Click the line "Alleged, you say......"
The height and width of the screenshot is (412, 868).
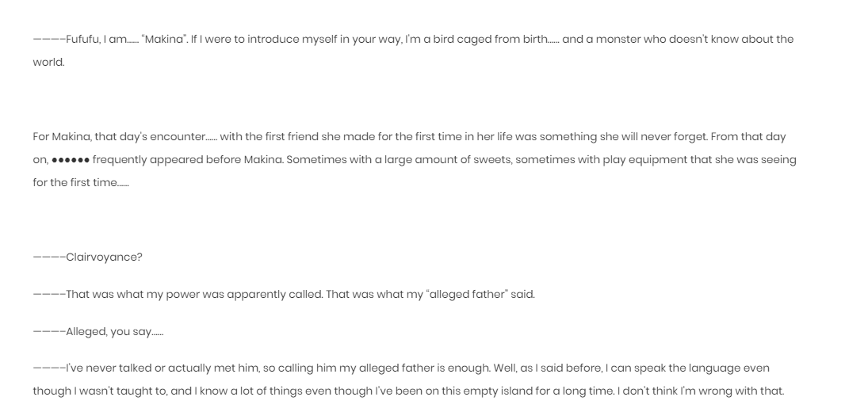98,332
